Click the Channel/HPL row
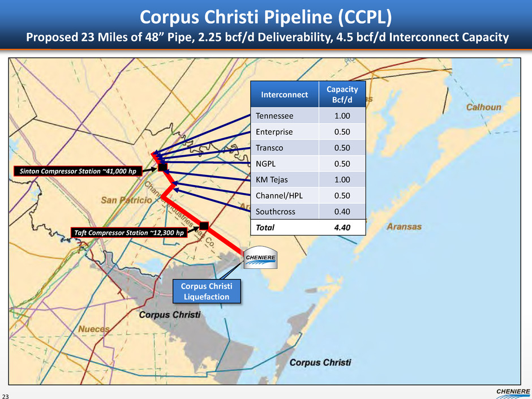This screenshot has height=399, width=532. (308, 196)
